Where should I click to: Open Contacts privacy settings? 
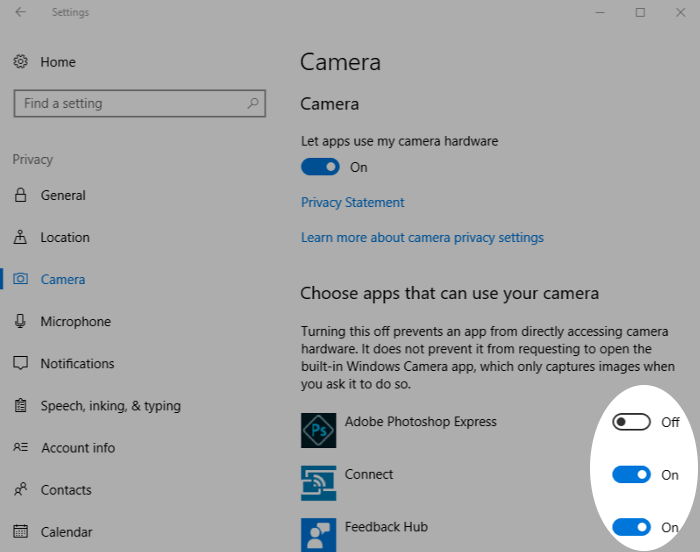point(66,490)
